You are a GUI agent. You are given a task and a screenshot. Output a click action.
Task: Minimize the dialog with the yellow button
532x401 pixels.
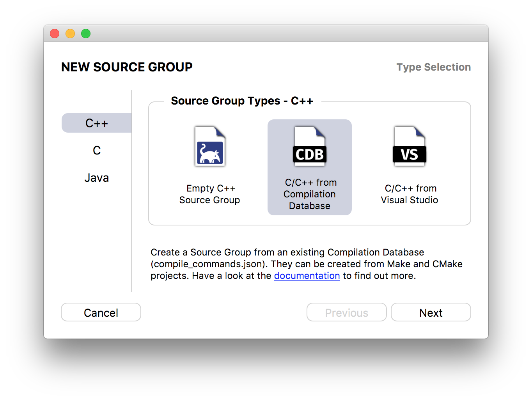pyautogui.click(x=70, y=34)
